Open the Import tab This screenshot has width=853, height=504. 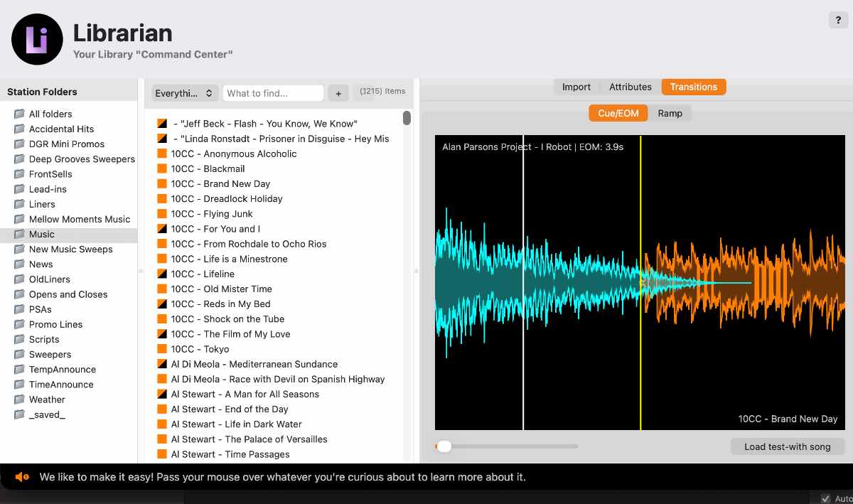(576, 87)
